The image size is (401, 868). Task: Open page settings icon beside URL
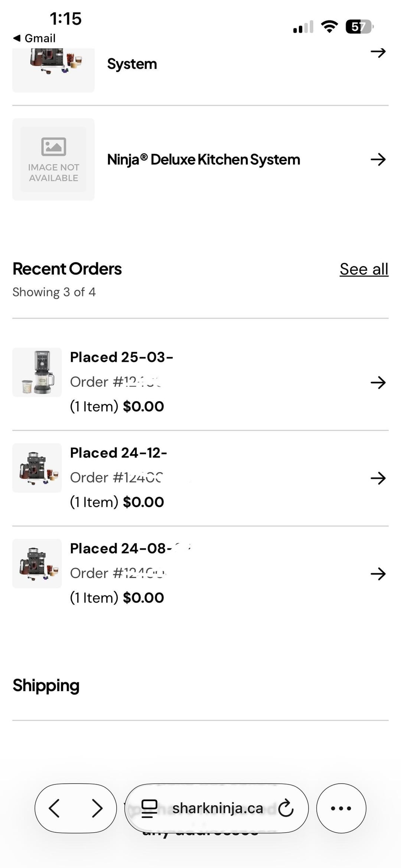coord(149,809)
